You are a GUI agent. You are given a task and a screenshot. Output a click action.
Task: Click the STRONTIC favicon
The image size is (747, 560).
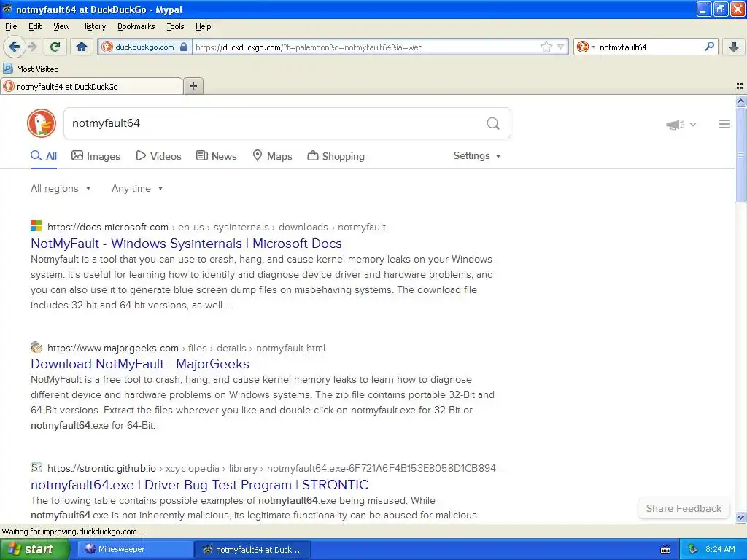coord(36,467)
